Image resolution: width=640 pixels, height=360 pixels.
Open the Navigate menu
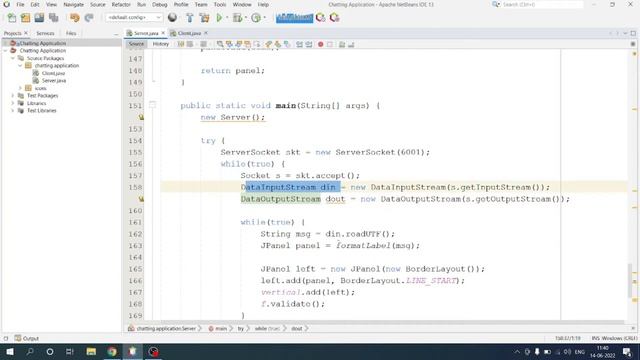click(x=73, y=4)
